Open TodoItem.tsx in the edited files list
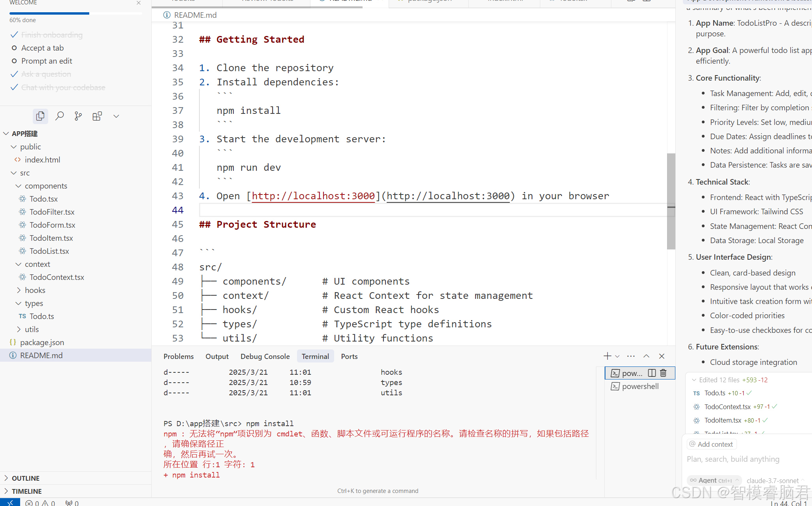812x506 pixels. (x=723, y=420)
